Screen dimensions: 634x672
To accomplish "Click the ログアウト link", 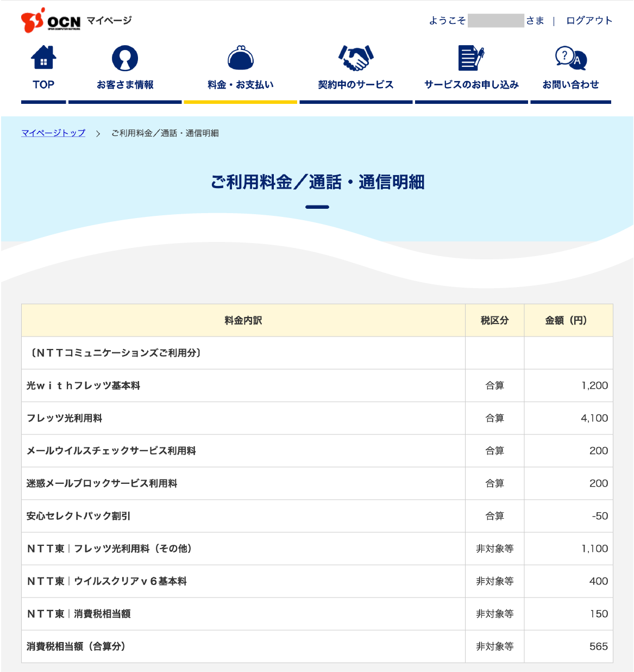I will coord(589,21).
